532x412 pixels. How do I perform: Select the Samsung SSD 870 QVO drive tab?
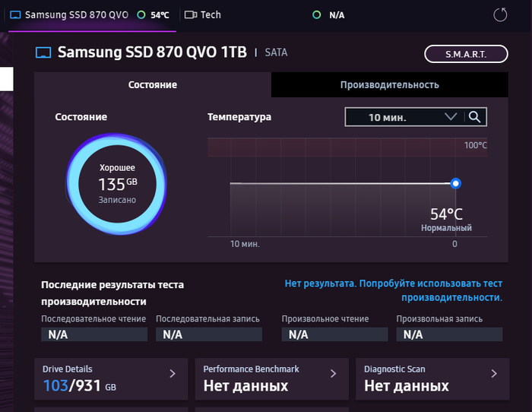pyautogui.click(x=92, y=15)
